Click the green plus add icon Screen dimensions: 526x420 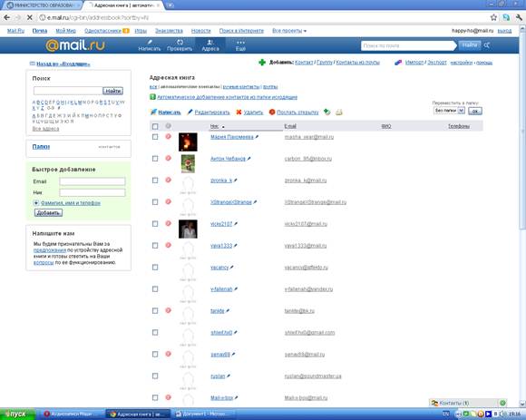262,63
